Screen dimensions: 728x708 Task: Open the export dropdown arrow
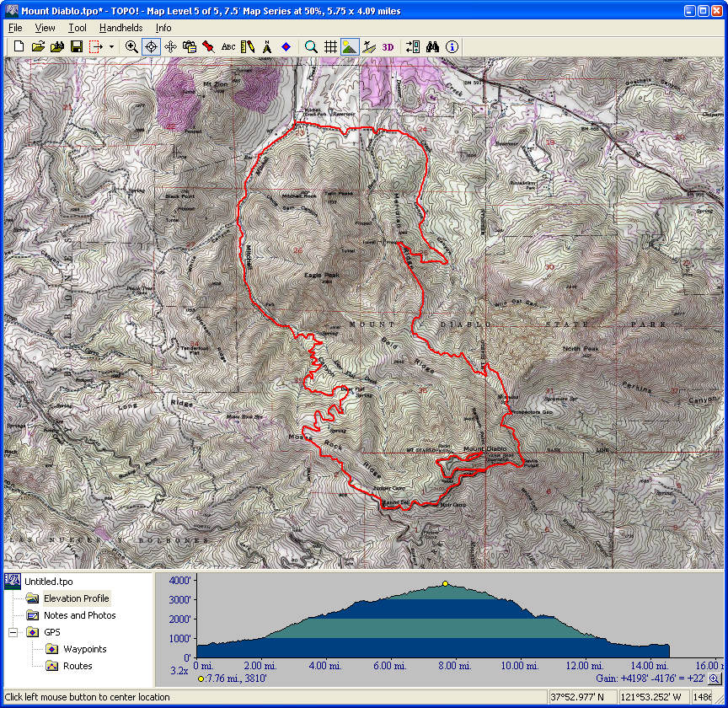click(x=111, y=47)
